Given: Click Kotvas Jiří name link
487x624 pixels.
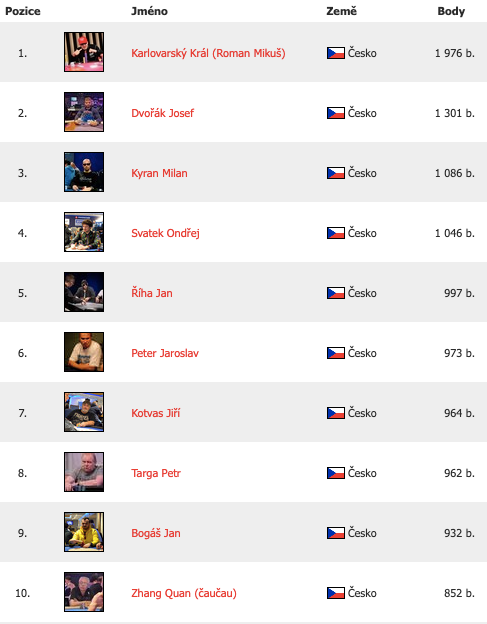Looking at the screenshot, I should click(x=156, y=413).
